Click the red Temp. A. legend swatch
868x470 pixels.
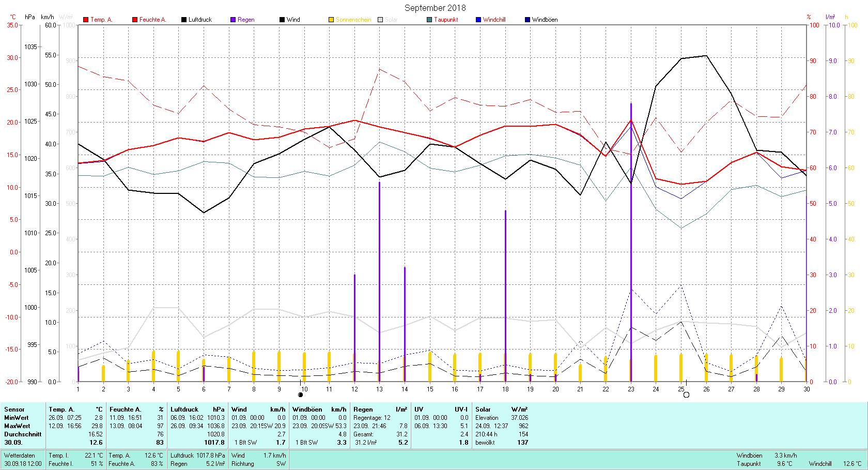click(86, 20)
